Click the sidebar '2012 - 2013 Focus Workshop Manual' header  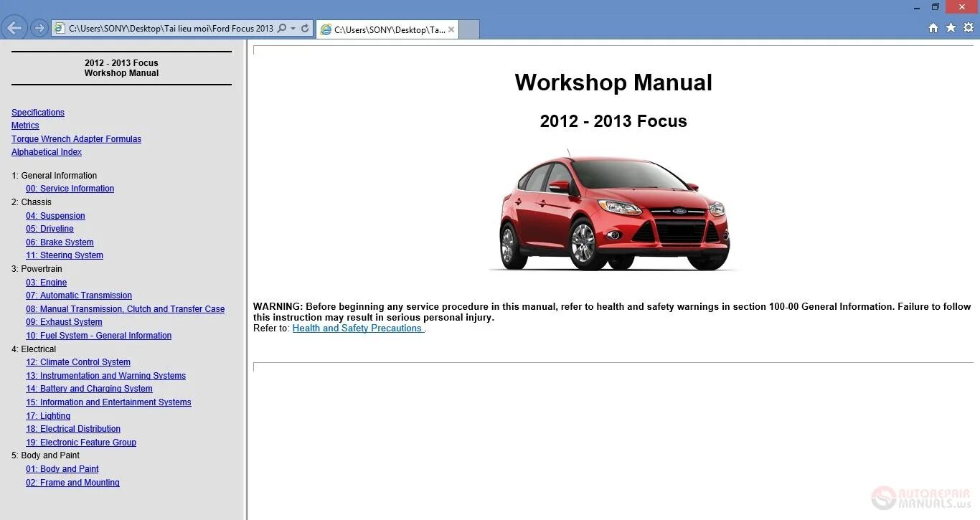[x=121, y=68]
